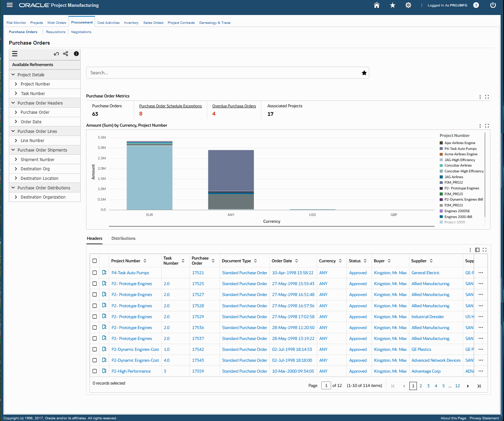Collapse the Project Details group

[13, 75]
